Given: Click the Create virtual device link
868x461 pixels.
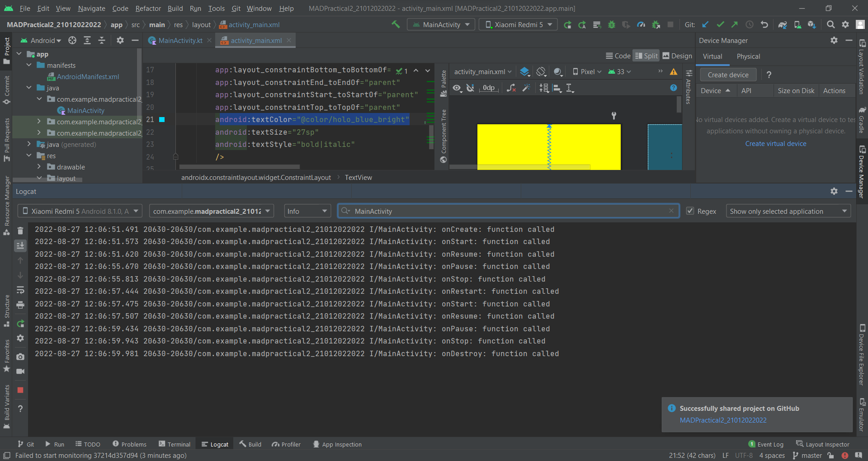Looking at the screenshot, I should point(775,144).
